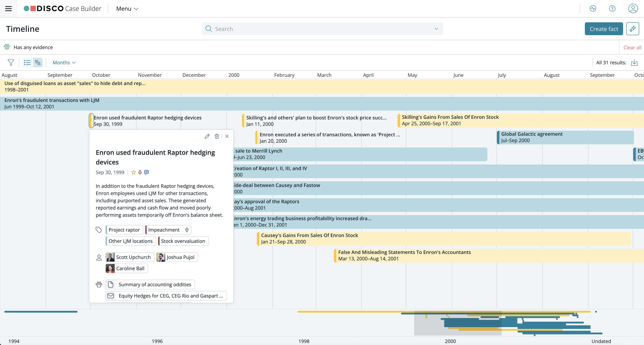The image size is (644, 345).
Task: Click the gray viewport window in overview minimap
Action: [458, 323]
